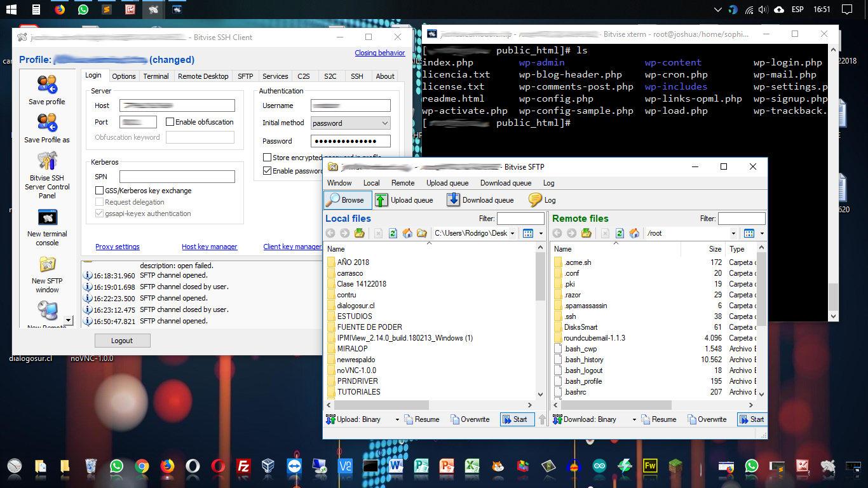Toggle upload Overwrite option
The width and height of the screenshot is (868, 488).
(470, 419)
